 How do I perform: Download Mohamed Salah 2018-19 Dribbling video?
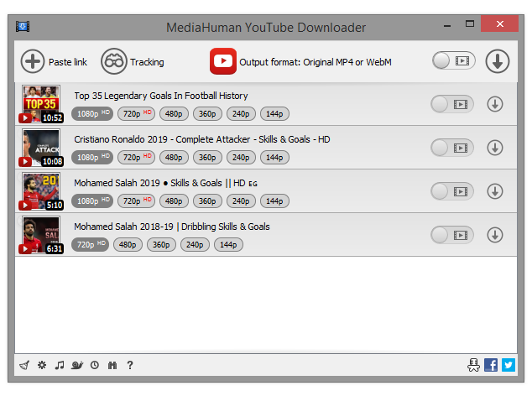[x=495, y=235]
